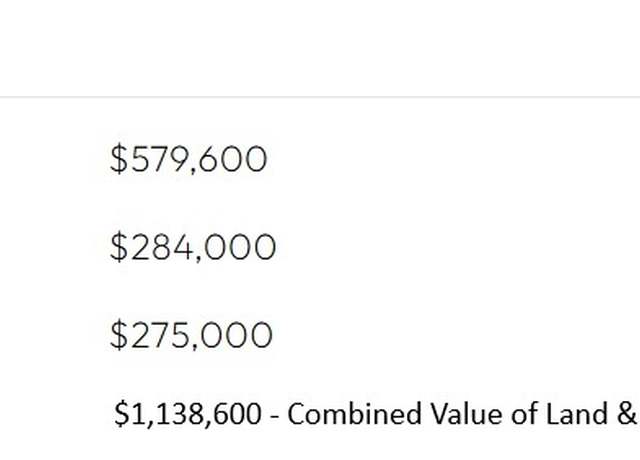Select the $284,000 value
This screenshot has height=460, width=640.
pos(193,247)
